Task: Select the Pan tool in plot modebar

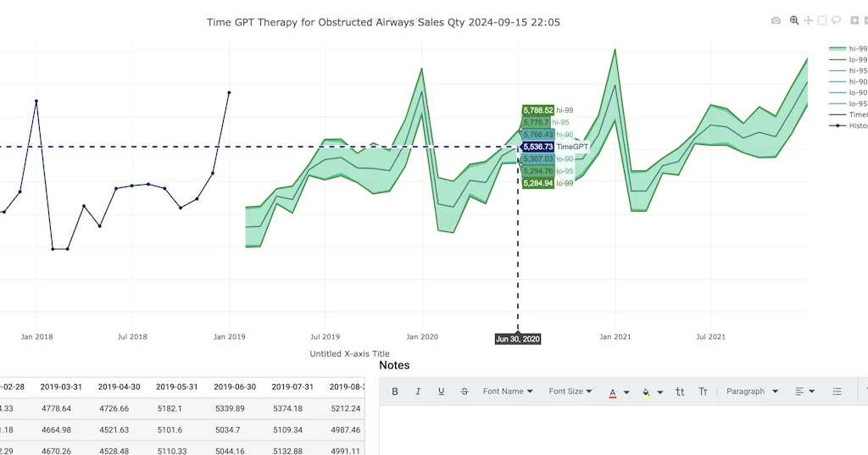Action: [809, 20]
